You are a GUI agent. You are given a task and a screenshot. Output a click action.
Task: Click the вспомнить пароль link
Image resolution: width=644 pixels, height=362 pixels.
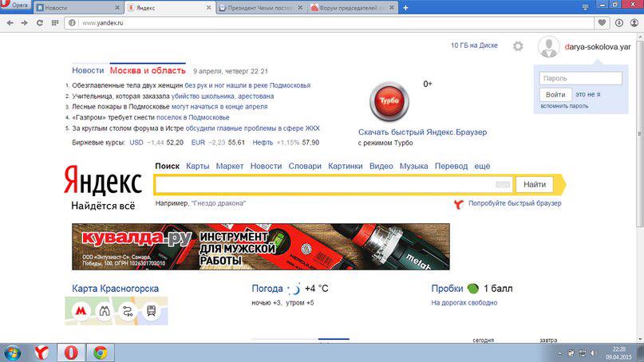coord(564,106)
